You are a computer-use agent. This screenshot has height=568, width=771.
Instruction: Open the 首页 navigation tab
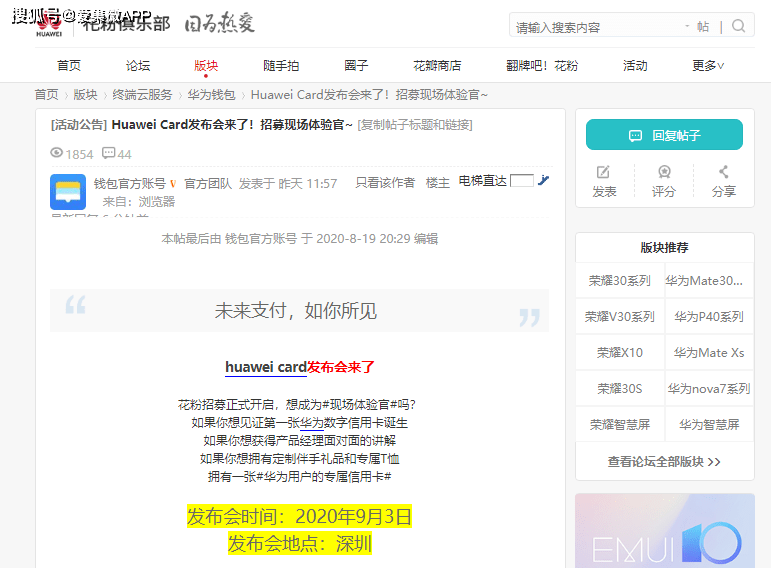69,65
